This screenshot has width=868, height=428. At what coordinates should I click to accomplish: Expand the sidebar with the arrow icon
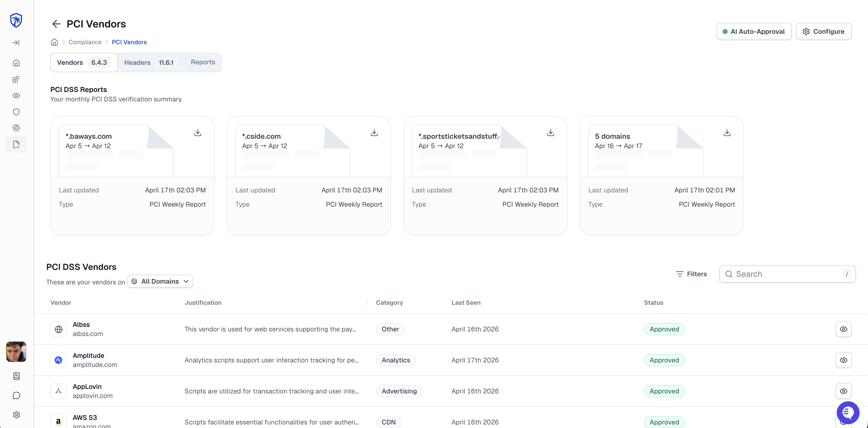[x=16, y=43]
